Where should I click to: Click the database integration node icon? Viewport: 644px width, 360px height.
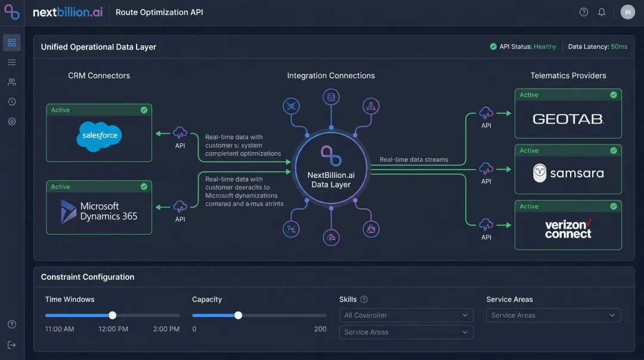[331, 97]
